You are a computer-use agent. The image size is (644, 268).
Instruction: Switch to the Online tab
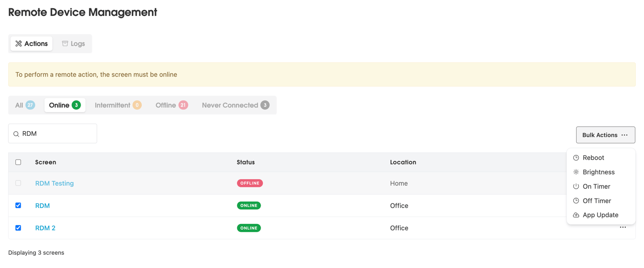click(x=64, y=105)
